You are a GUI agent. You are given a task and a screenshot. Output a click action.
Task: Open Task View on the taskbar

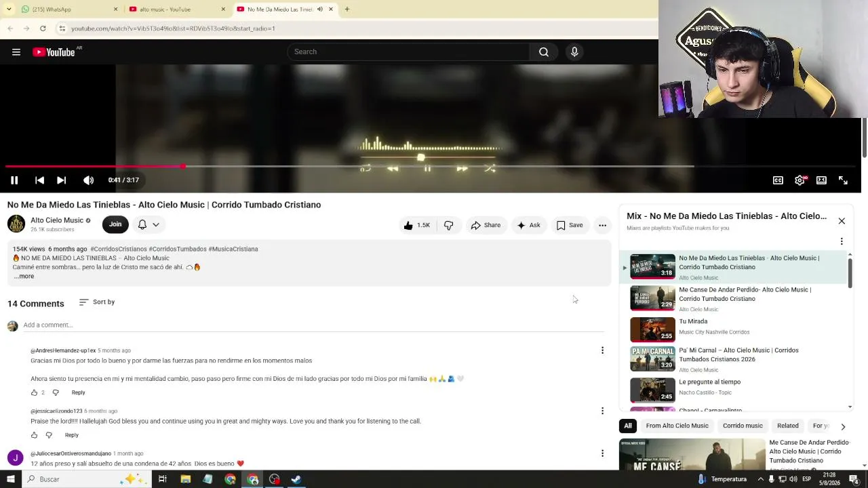click(163, 479)
